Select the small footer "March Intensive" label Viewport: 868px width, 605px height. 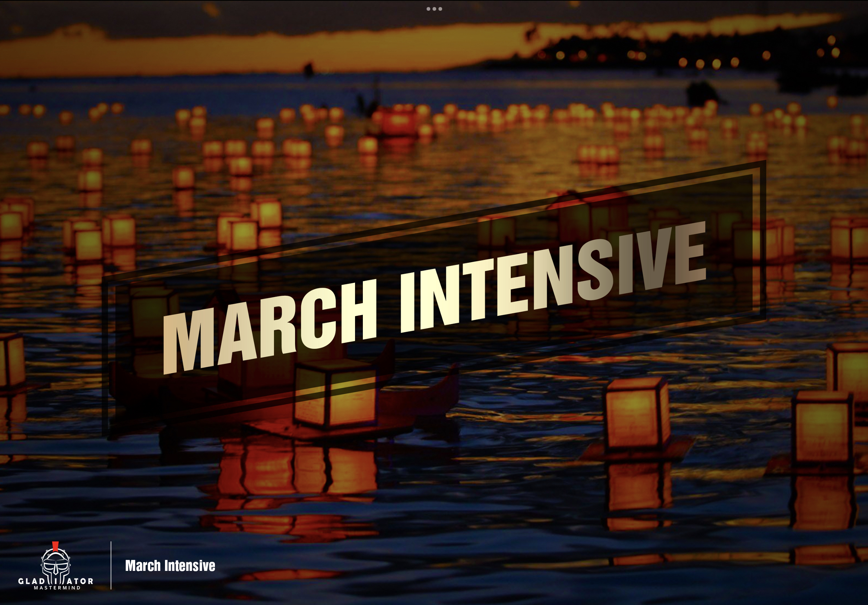pyautogui.click(x=170, y=566)
